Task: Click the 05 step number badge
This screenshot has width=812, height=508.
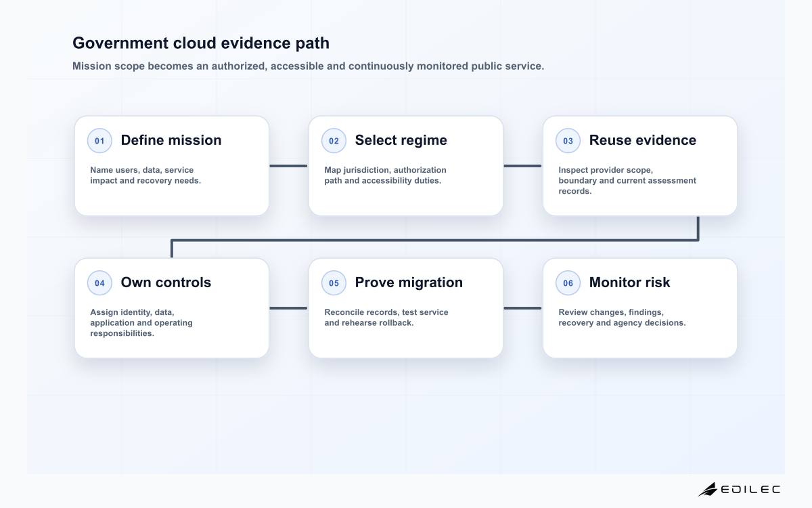Action: [x=334, y=283]
